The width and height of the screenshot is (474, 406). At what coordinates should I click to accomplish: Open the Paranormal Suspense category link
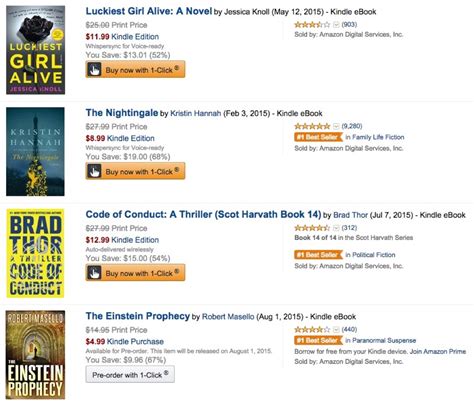click(x=384, y=340)
